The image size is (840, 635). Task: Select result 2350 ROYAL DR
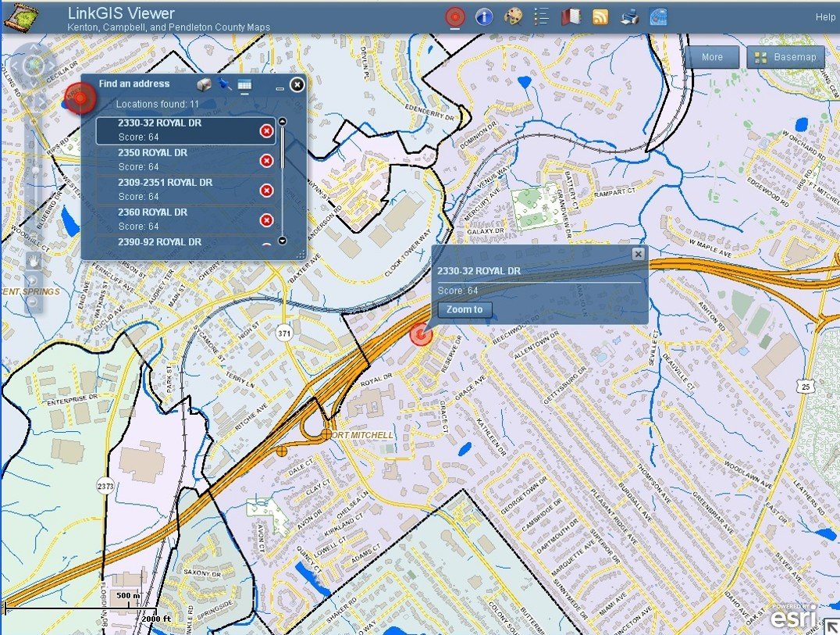coord(185,159)
